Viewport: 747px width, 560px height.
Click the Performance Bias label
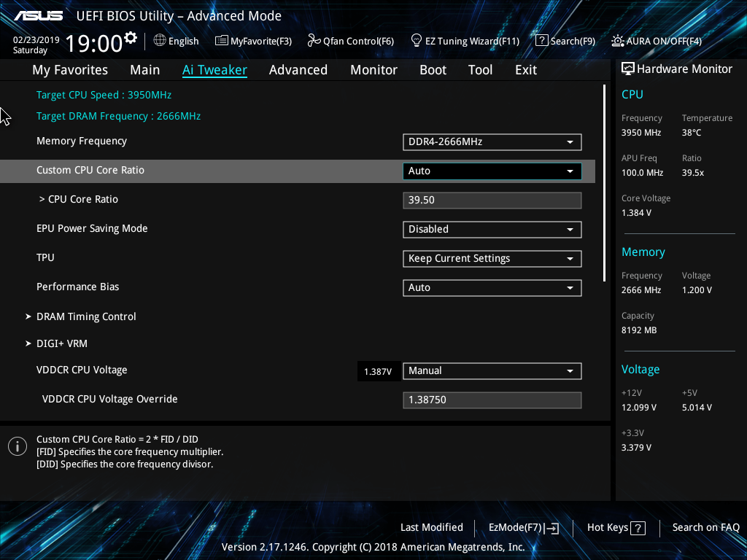click(x=77, y=287)
